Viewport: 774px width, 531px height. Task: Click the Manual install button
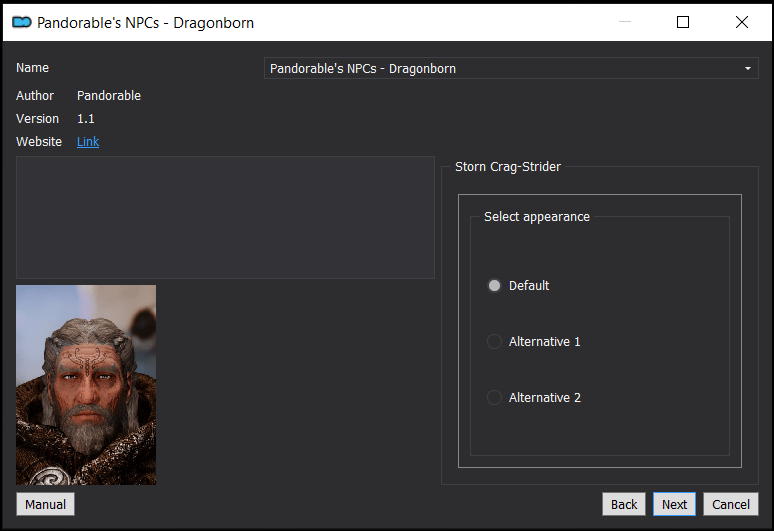[45, 504]
